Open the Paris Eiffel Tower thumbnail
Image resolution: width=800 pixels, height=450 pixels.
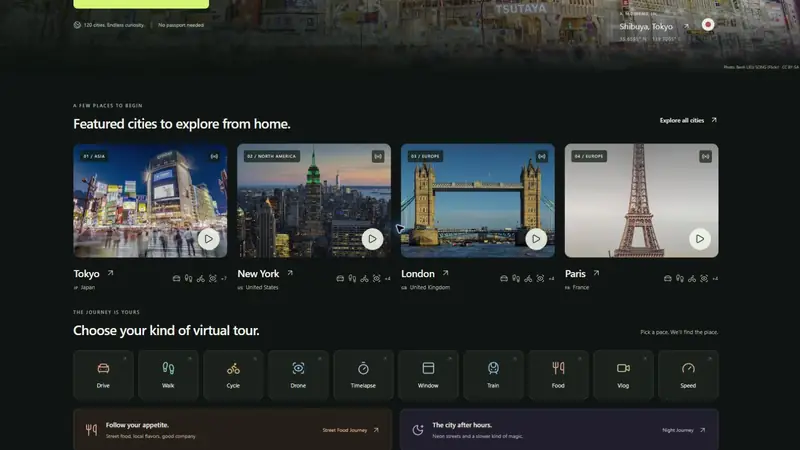point(642,201)
